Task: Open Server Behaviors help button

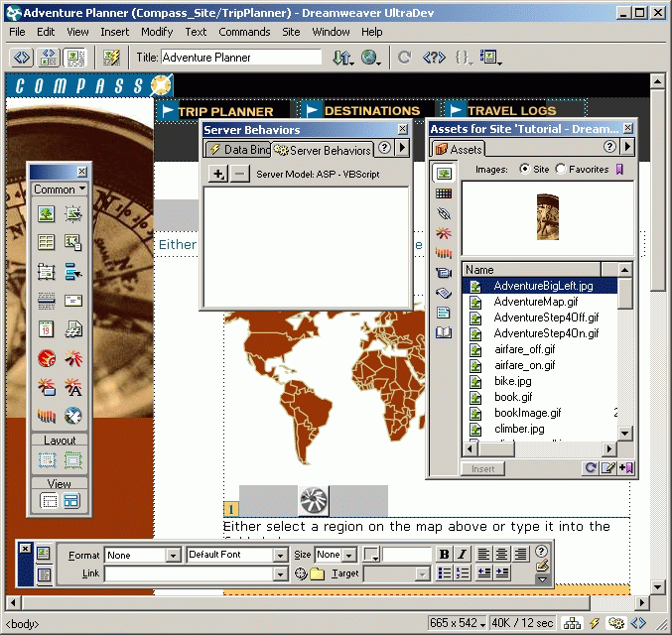Action: tap(384, 148)
